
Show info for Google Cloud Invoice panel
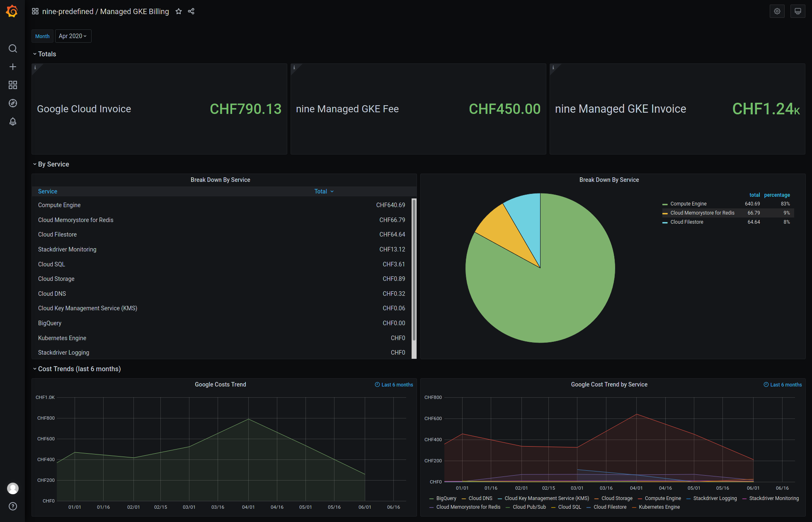click(35, 68)
